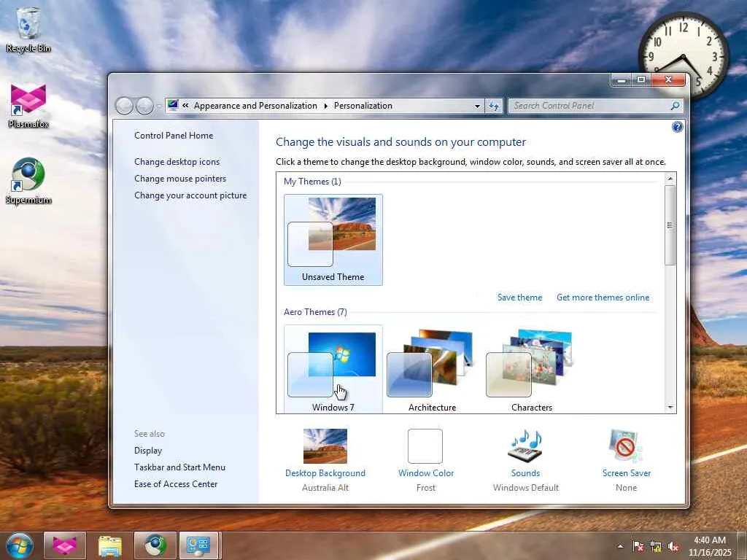Select Control Panel taskbar button

198,545
